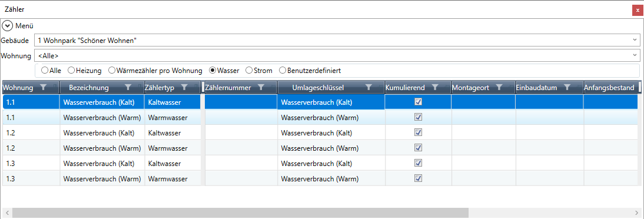Select the Benutzerdefiniert radio button

(x=283, y=71)
